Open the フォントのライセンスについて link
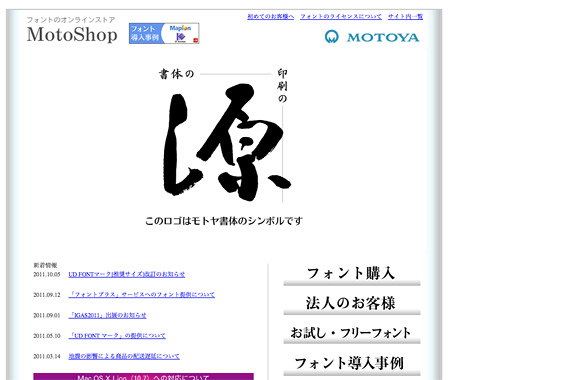This screenshot has width=580, height=380. click(341, 17)
